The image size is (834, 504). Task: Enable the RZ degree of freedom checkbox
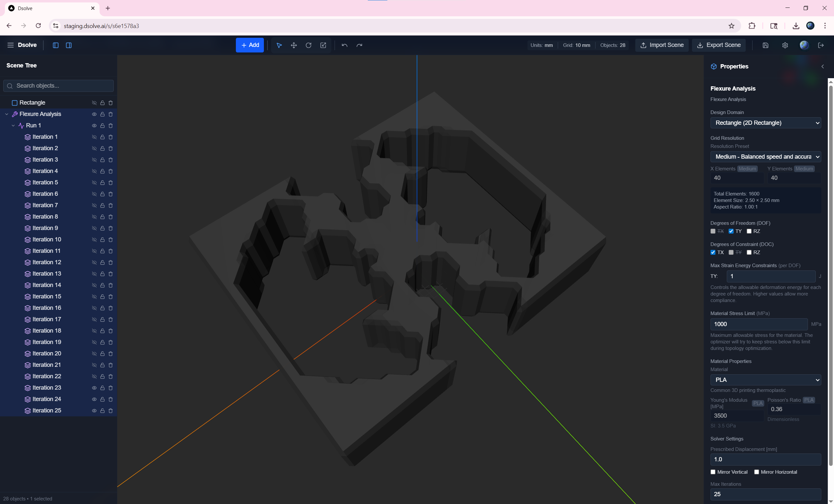[x=750, y=231]
